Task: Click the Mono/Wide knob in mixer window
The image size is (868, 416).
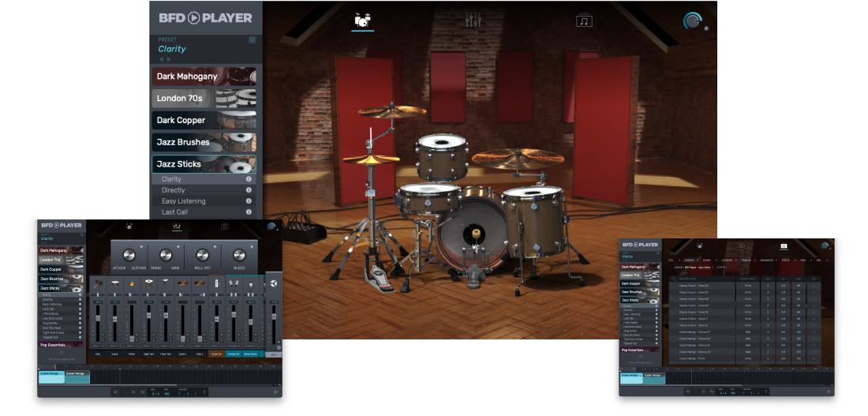Action: [x=166, y=255]
